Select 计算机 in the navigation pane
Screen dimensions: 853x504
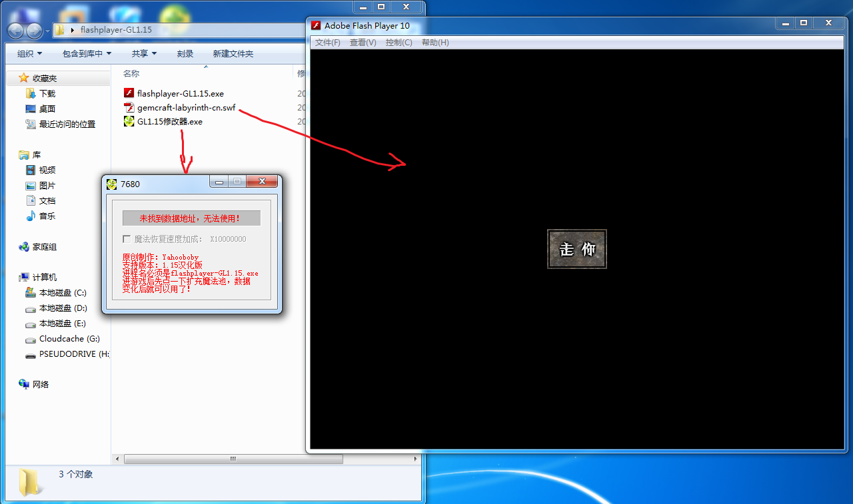[45, 277]
